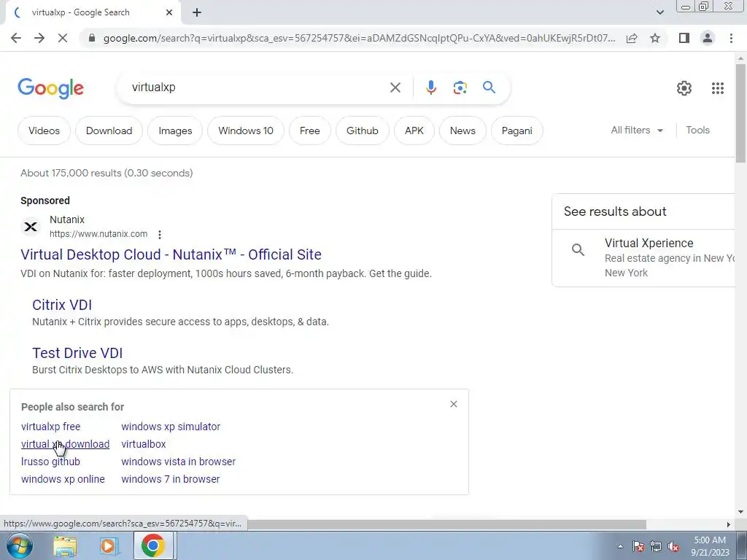Open Nutanix ad options three dots
Screen dimensions: 747x560
click(x=160, y=234)
